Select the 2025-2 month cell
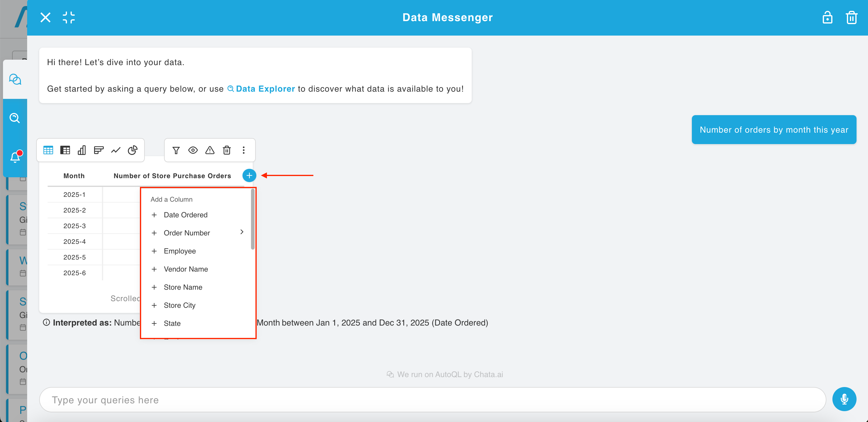This screenshot has width=868, height=422. (x=74, y=210)
